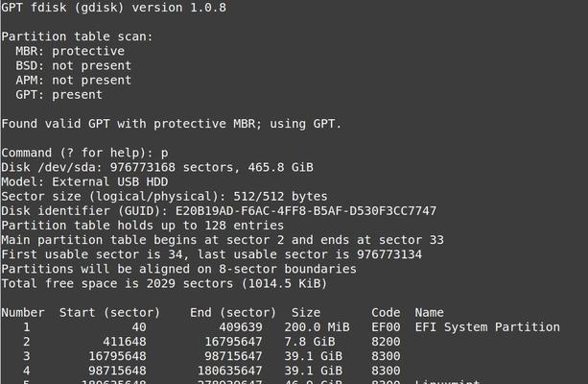Click the 'Code' column header

(386, 313)
